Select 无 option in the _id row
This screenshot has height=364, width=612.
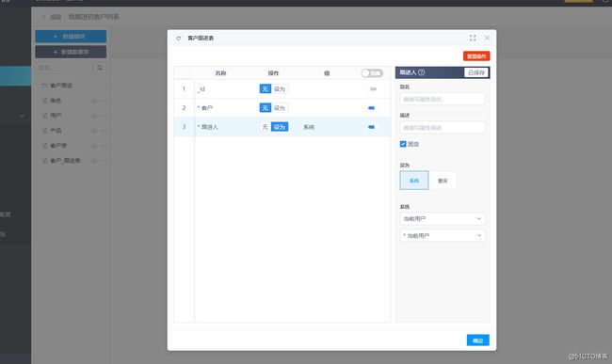pyautogui.click(x=265, y=88)
